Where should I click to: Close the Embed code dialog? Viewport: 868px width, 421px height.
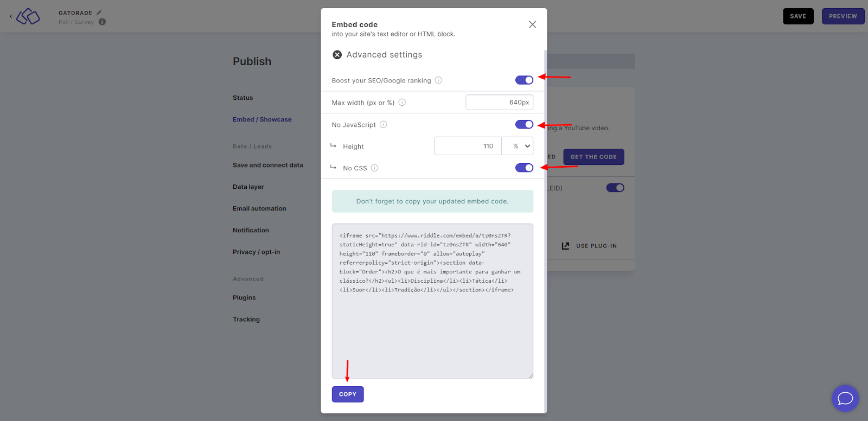(532, 24)
